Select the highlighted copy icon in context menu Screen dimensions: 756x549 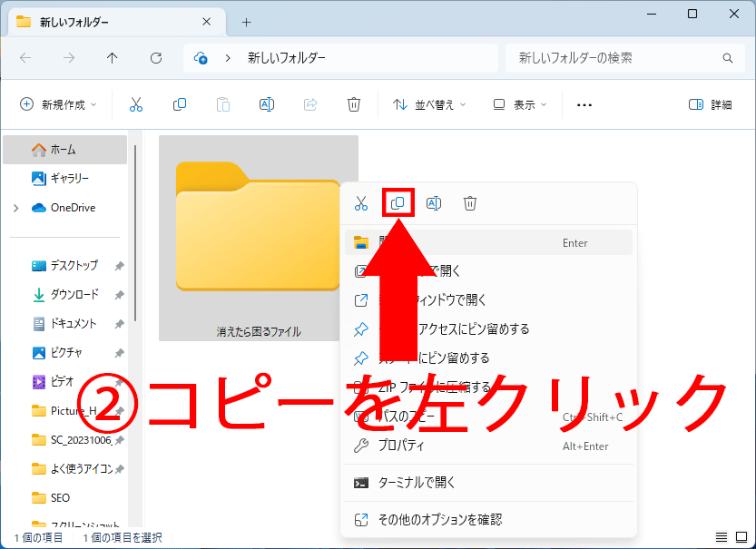398,202
